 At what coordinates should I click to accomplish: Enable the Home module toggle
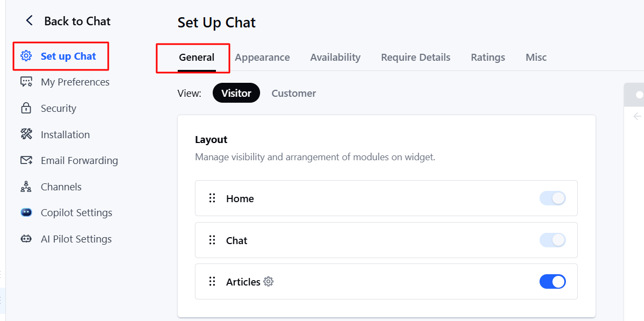552,198
